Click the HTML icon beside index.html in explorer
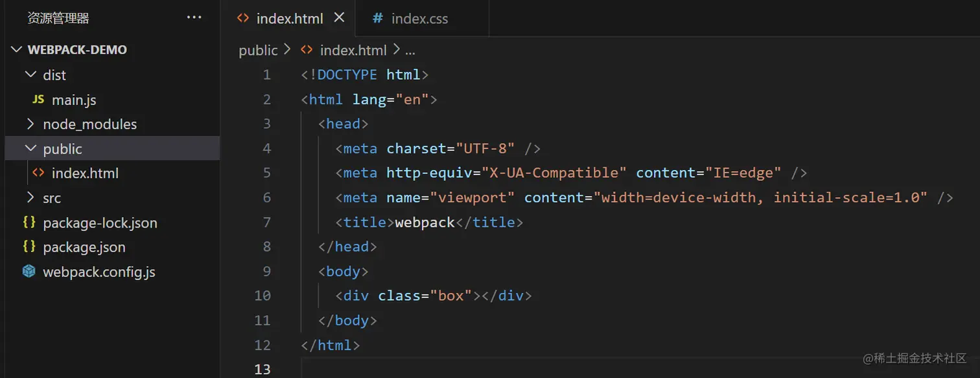The image size is (980, 378). point(38,173)
